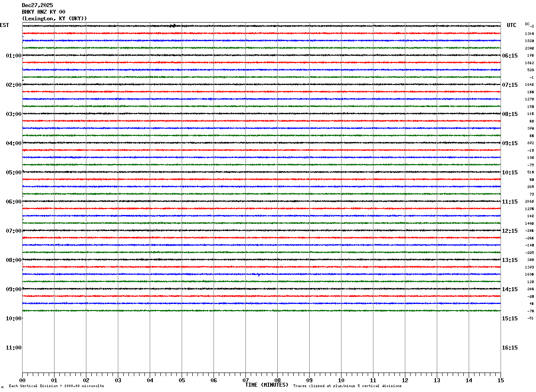Click the 06:15 UTC row label
This screenshot has height=392, width=536.
pos(510,56)
